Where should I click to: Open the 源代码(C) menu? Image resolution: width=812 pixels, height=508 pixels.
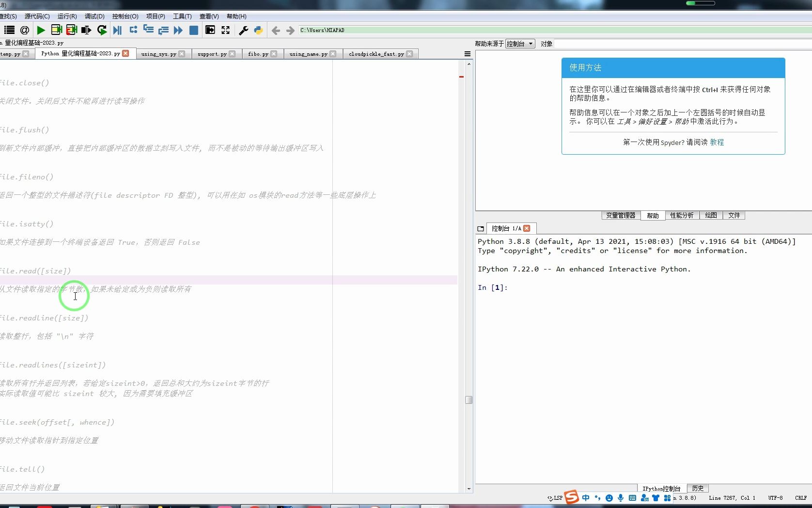coord(37,16)
